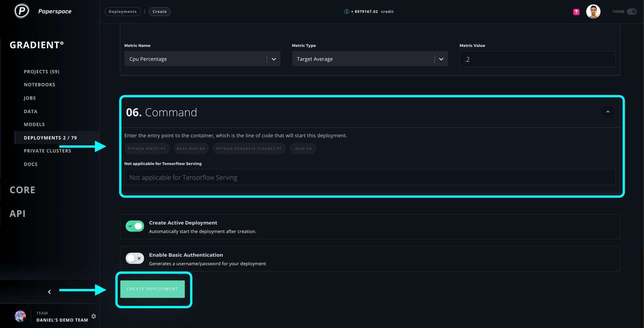This screenshot has width=644, height=328.
Task: Switch to the CORE product
Action: [23, 190]
